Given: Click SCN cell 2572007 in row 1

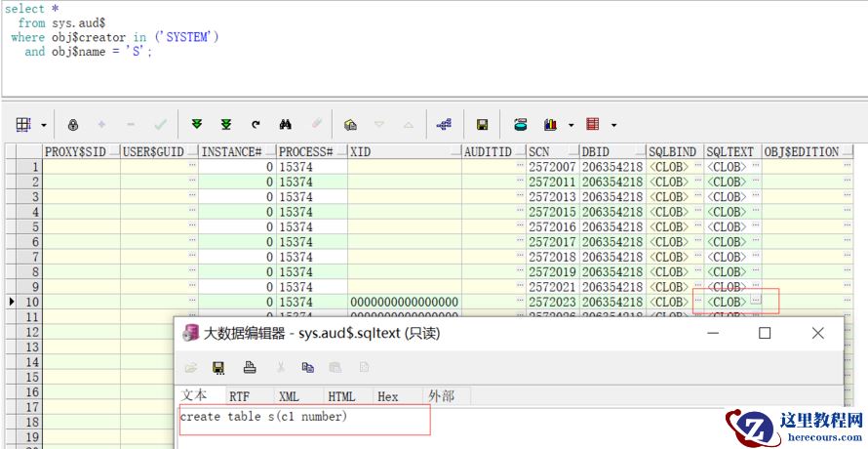Looking at the screenshot, I should (552, 166).
